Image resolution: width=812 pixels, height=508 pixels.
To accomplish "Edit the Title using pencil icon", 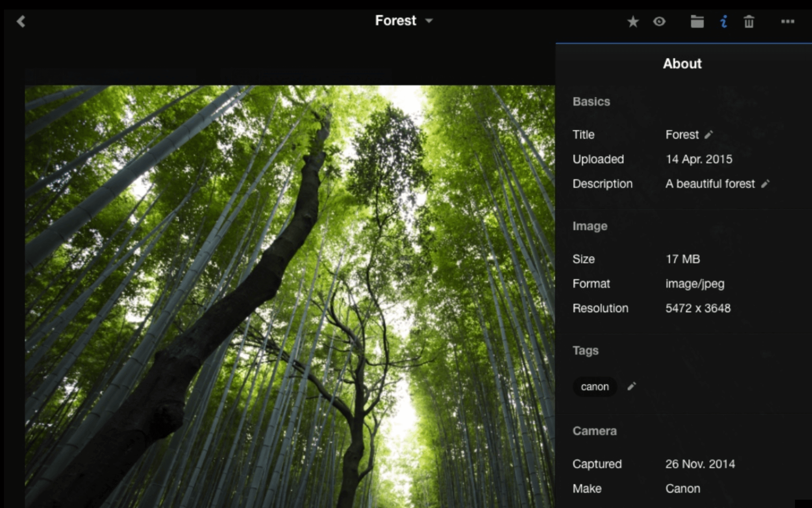I will pos(709,135).
